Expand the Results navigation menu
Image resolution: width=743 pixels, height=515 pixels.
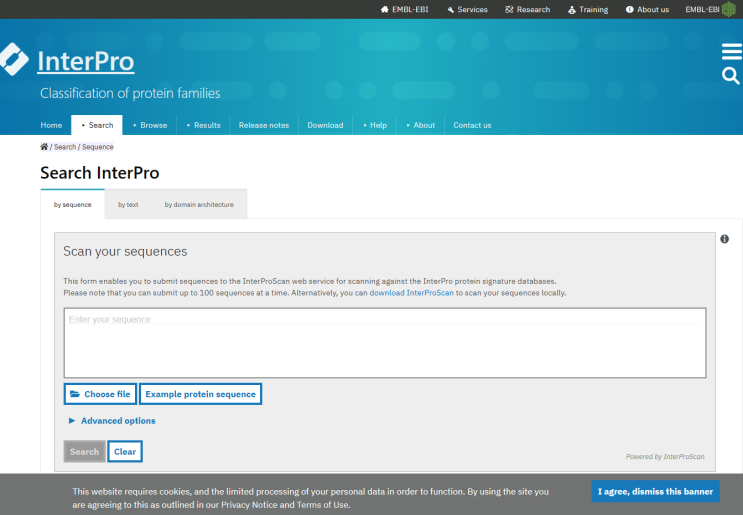click(203, 125)
